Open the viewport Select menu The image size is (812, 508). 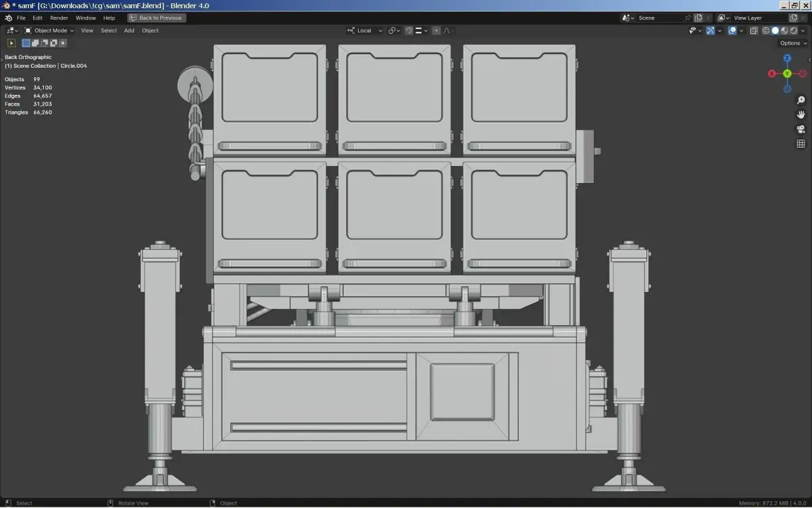109,30
